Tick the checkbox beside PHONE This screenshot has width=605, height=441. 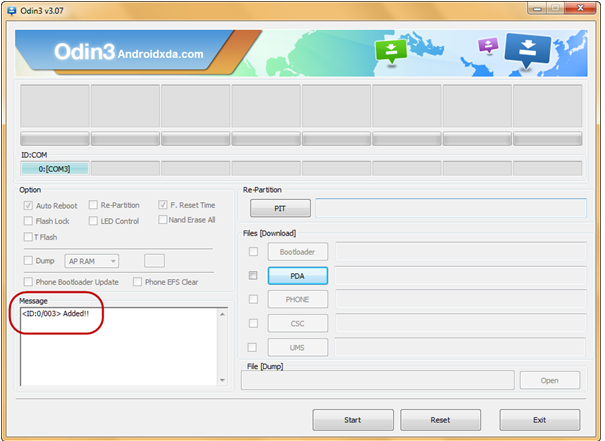(253, 299)
